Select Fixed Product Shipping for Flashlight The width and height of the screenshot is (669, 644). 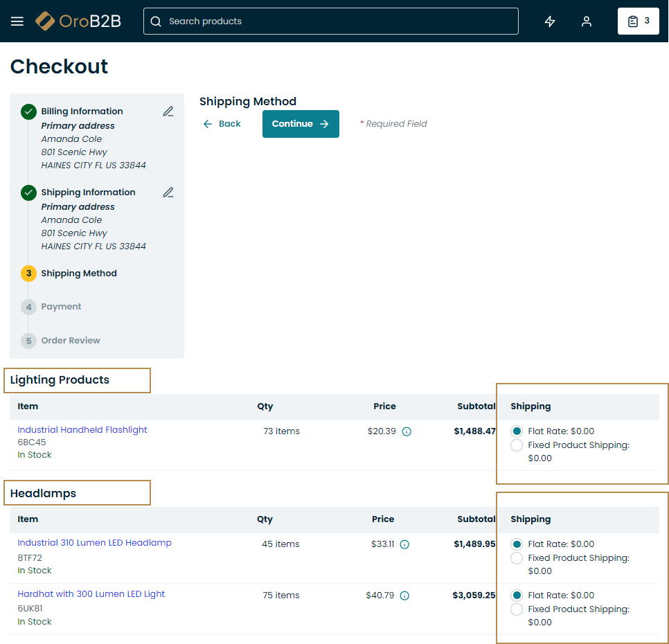(x=517, y=445)
